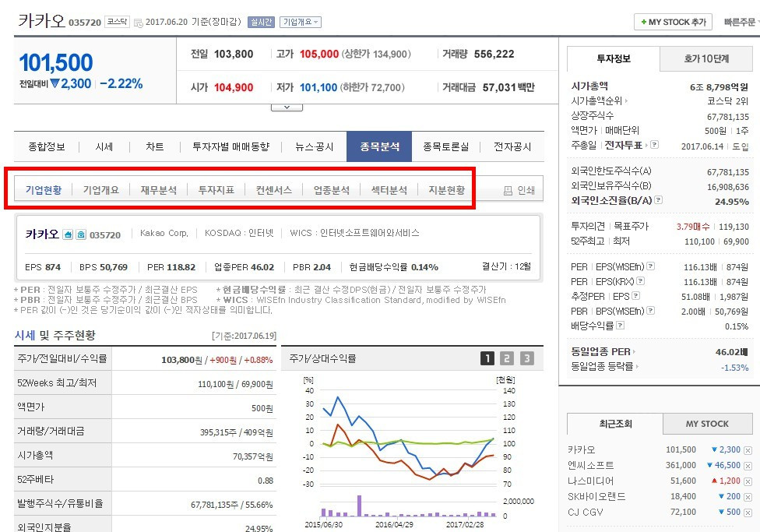Open the 빠른주문 link
760x532 pixels.
738,22
